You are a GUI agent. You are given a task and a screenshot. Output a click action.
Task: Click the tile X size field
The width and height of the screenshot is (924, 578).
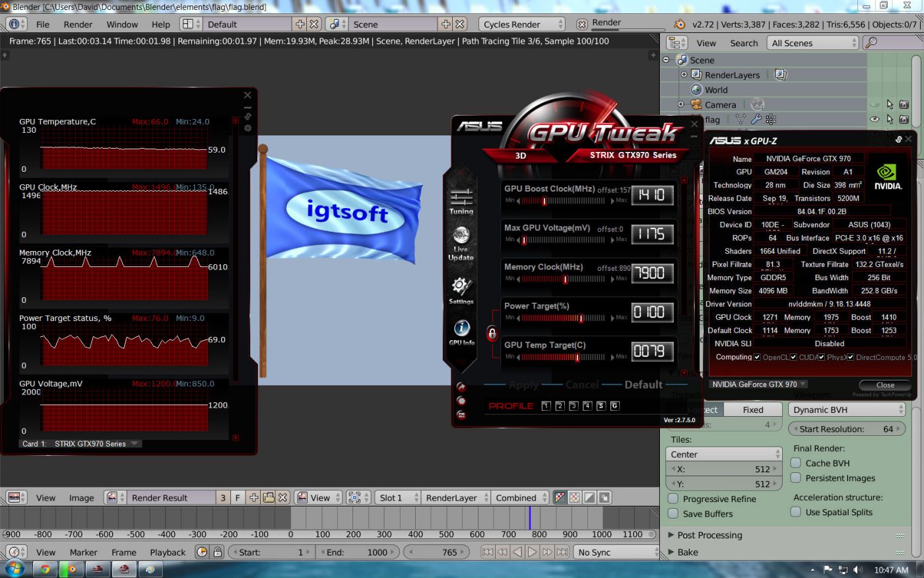tap(725, 469)
